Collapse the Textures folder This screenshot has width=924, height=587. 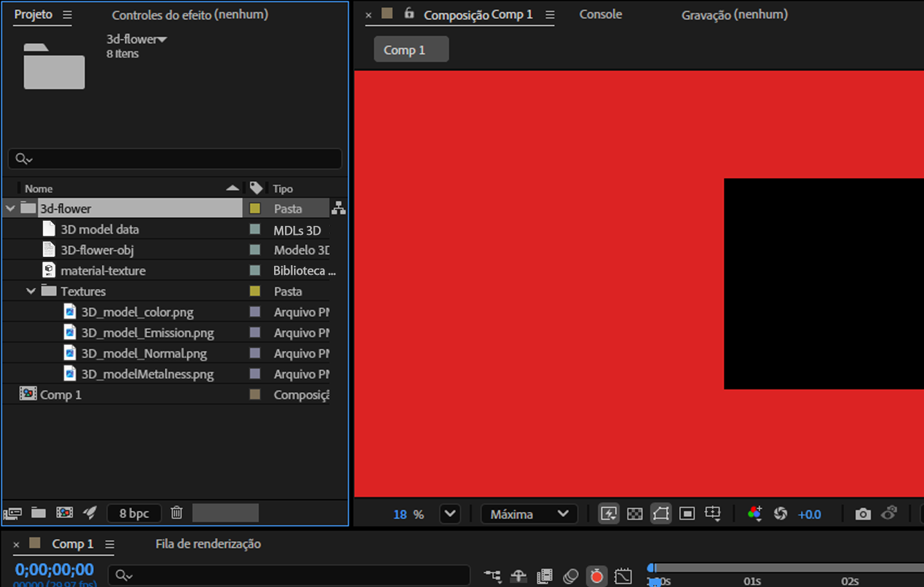click(31, 292)
